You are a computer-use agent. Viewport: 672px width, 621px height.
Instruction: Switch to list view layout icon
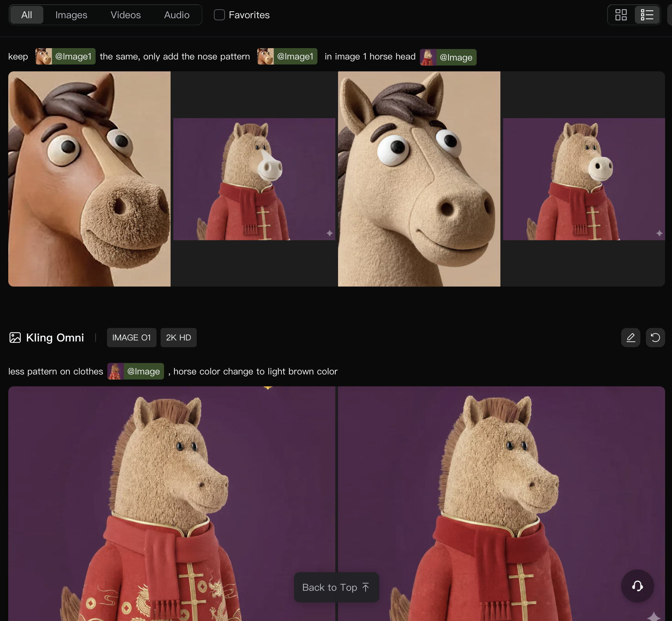tap(647, 15)
